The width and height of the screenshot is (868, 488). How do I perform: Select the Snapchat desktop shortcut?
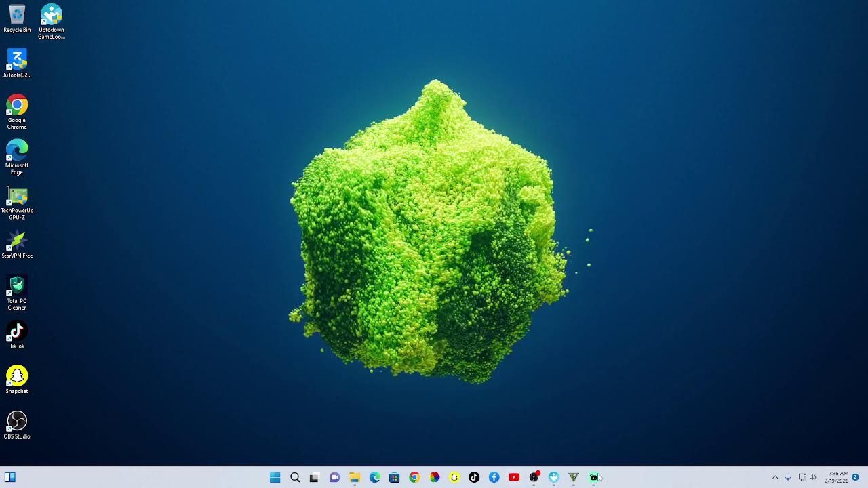[x=17, y=380]
